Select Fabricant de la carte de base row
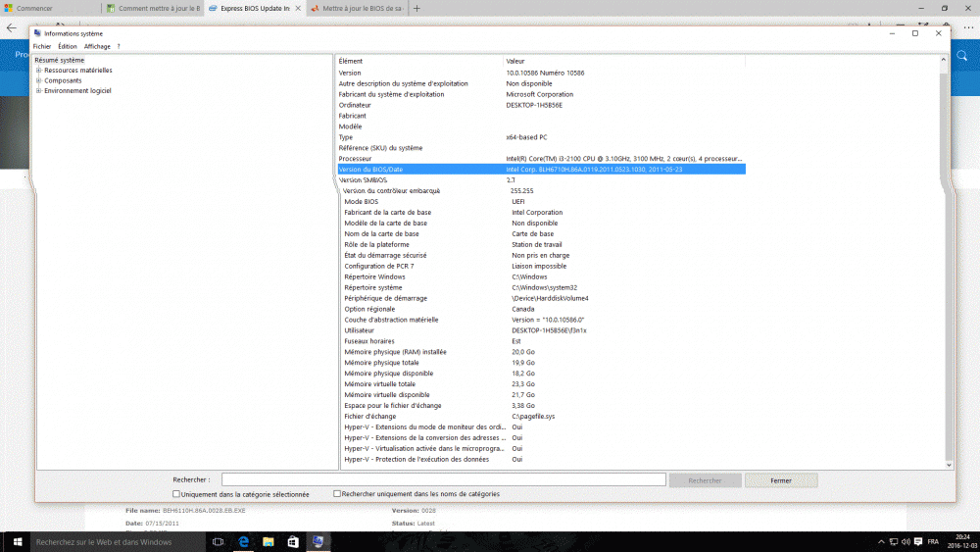 (x=544, y=213)
